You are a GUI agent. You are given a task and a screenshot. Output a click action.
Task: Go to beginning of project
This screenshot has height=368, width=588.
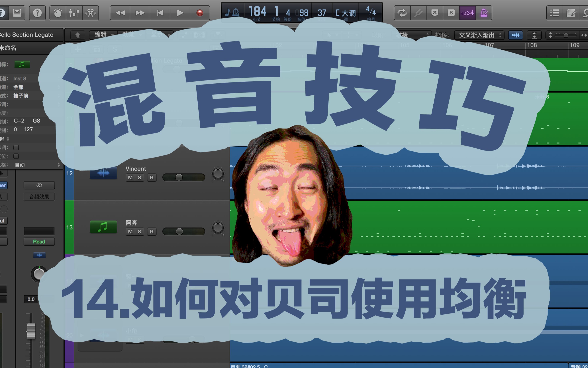(x=160, y=13)
